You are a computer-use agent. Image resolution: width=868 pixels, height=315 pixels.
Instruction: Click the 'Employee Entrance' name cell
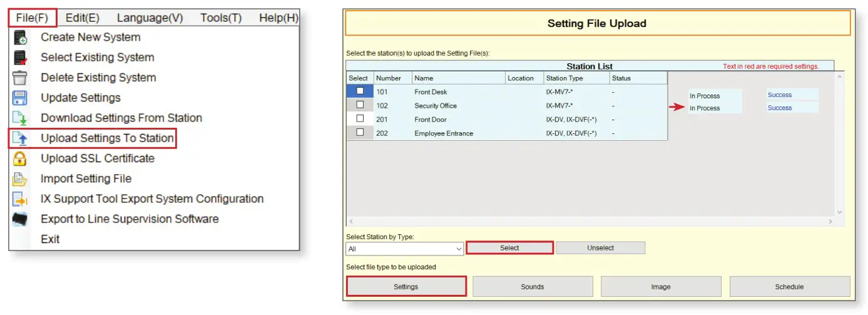click(x=458, y=133)
